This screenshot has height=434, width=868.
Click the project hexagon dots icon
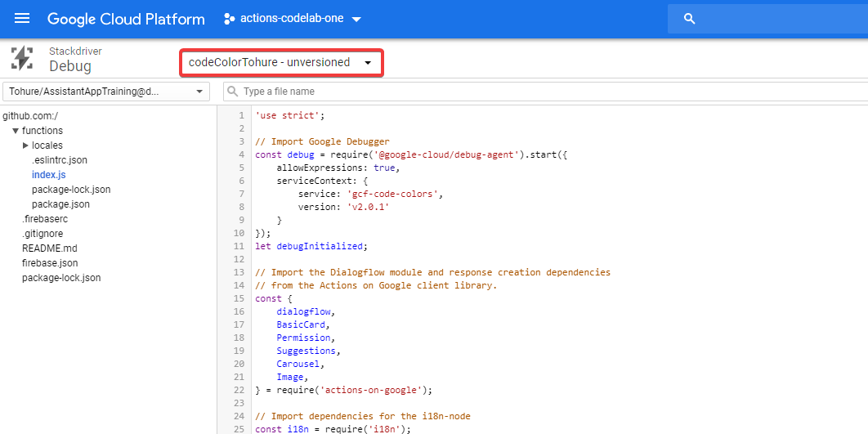[x=229, y=19]
